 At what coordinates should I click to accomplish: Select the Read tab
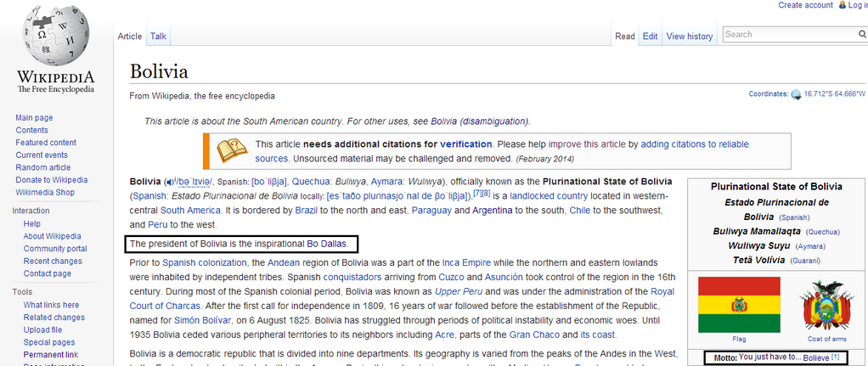click(625, 37)
